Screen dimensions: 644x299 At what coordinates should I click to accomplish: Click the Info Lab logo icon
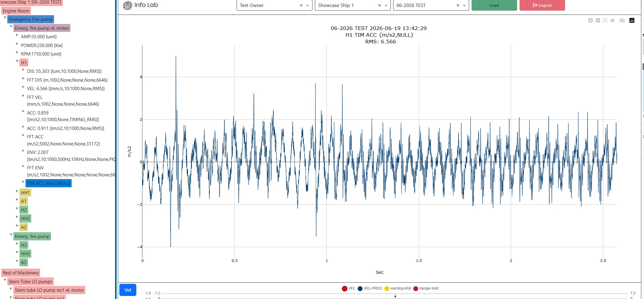coord(128,5)
